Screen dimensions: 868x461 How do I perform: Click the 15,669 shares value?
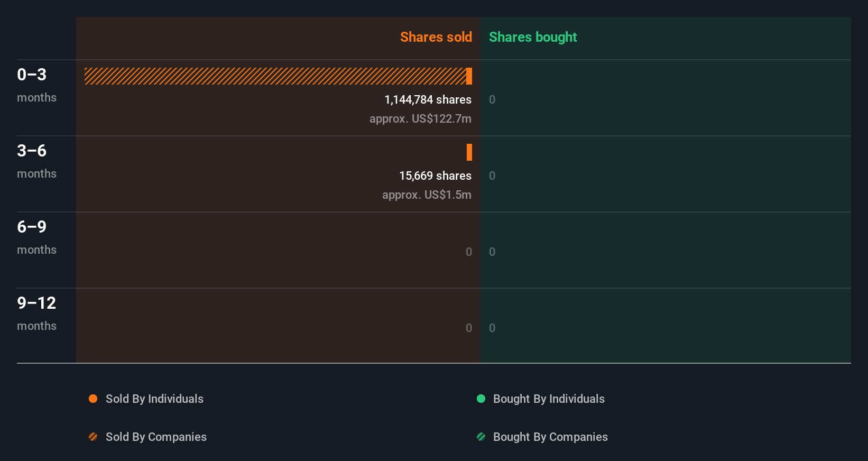click(x=435, y=176)
